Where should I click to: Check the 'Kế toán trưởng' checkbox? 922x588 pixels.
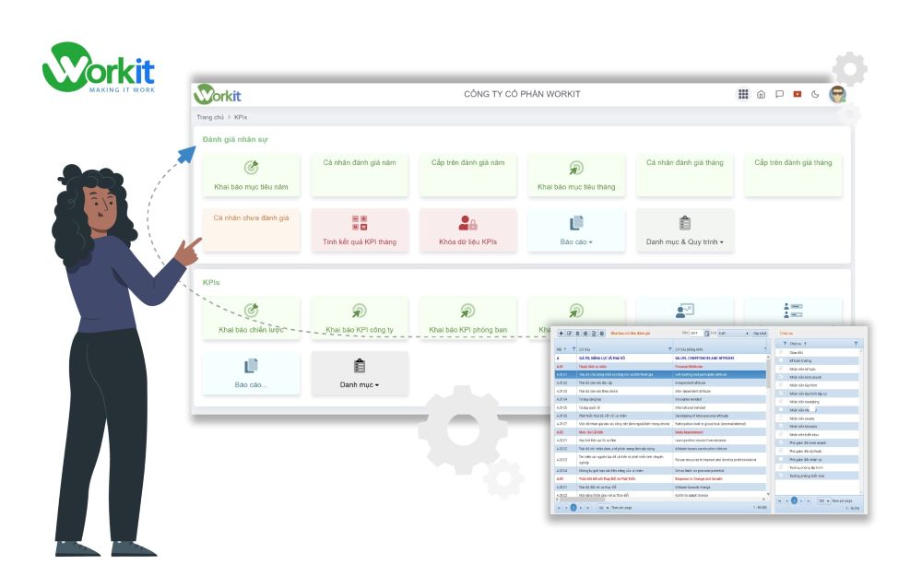click(x=780, y=360)
